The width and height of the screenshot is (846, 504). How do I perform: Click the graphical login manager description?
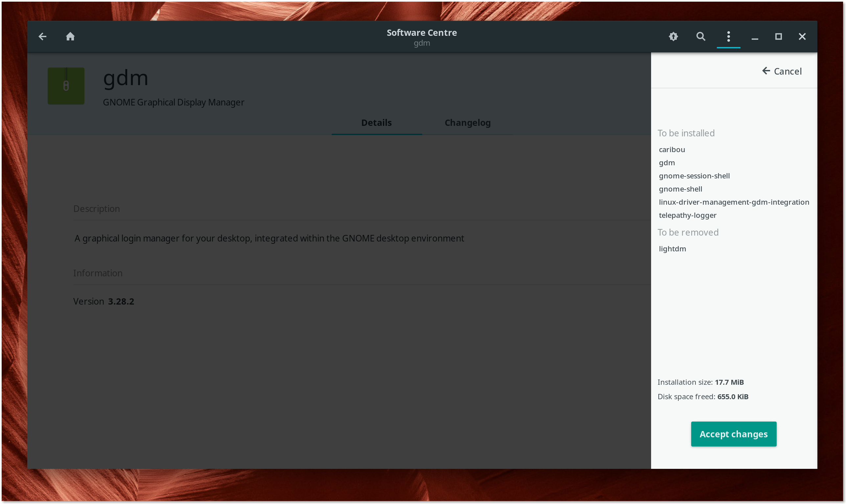coord(269,238)
